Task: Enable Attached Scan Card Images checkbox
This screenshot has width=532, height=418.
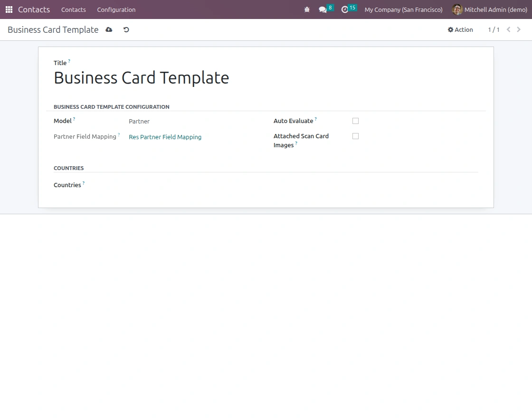Action: (x=355, y=136)
